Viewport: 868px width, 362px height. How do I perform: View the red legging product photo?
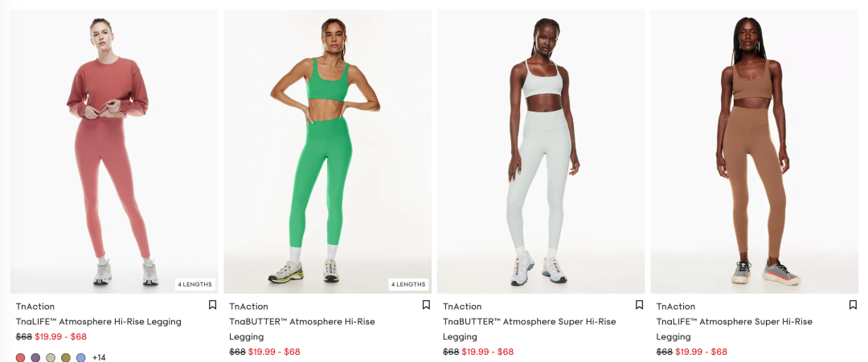(x=114, y=152)
